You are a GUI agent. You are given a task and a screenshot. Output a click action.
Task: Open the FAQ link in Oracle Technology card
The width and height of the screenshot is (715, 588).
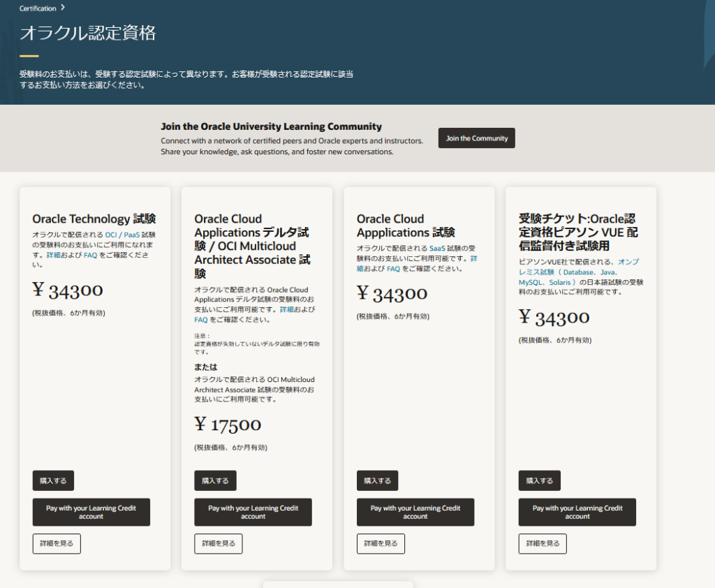click(x=90, y=256)
